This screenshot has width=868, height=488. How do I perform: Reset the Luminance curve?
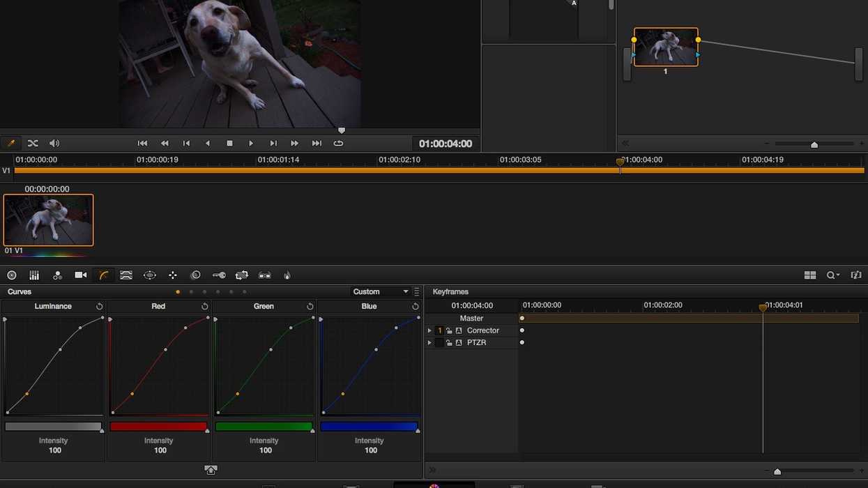(100, 307)
